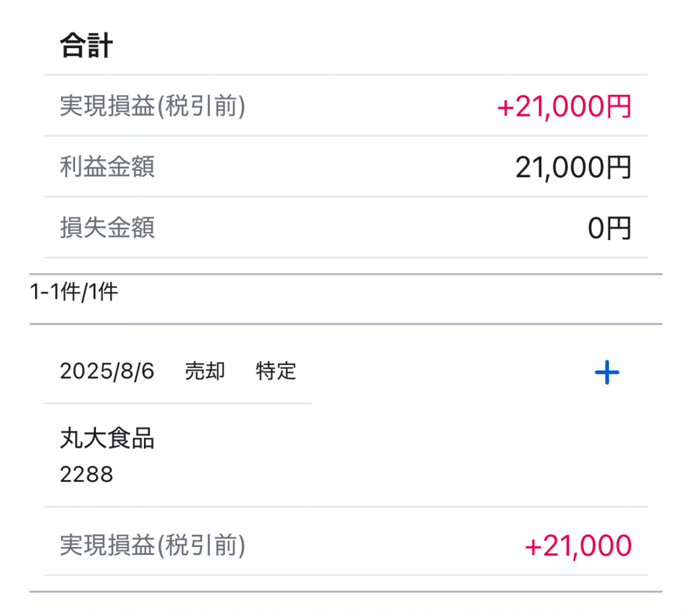Screen dimensions: 692x616
Task: Select the trade date 2025/8/6
Action: 107,371
